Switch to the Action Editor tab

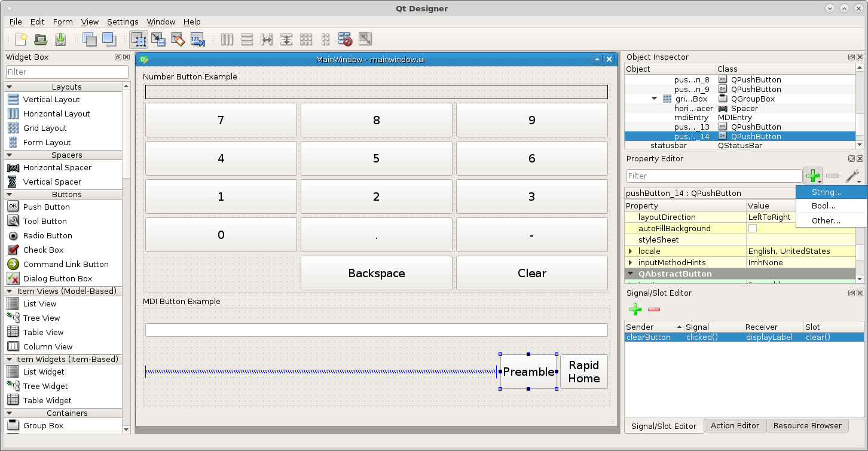tap(735, 425)
